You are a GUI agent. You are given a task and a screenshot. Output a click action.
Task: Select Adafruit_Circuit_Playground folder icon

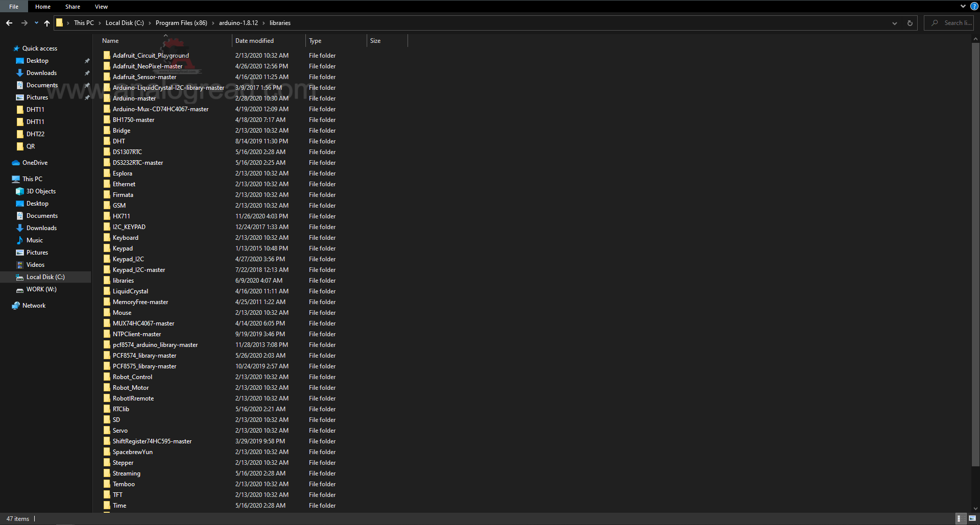click(107, 55)
